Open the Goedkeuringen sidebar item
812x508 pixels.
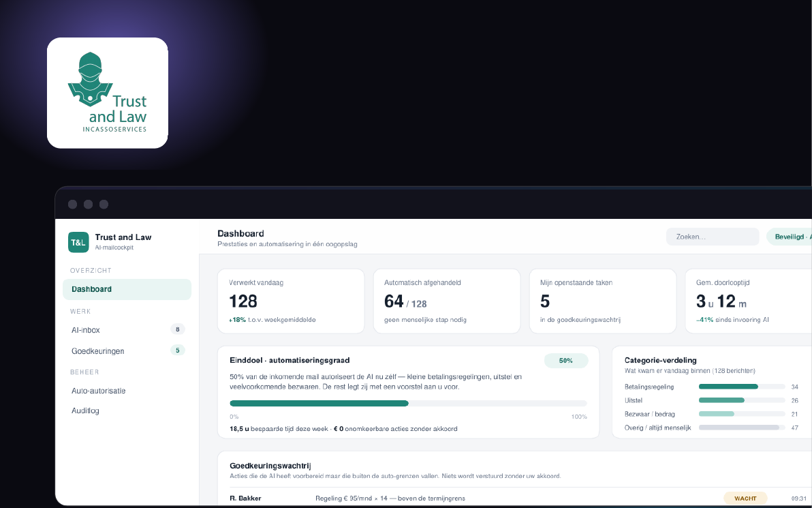127,351
